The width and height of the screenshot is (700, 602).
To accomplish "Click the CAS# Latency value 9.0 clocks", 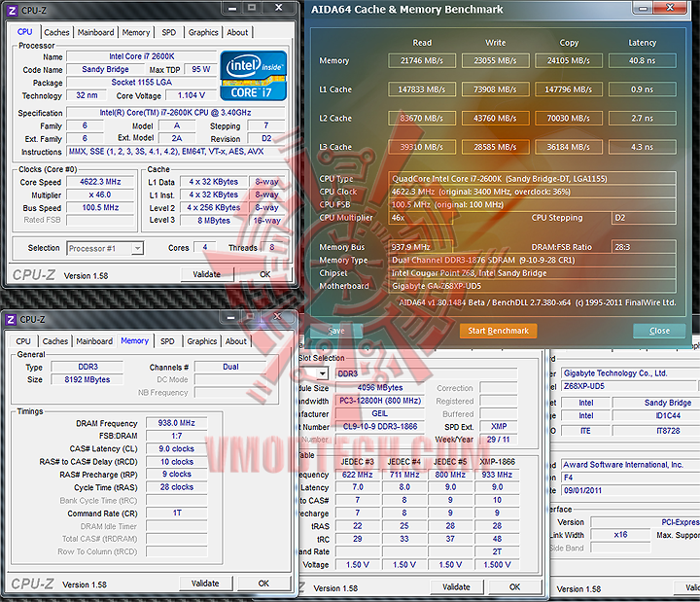I will [177, 448].
